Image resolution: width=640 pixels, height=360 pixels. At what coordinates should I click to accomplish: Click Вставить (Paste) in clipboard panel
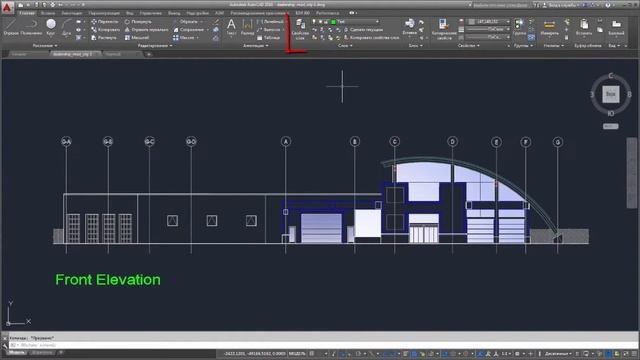tap(584, 27)
